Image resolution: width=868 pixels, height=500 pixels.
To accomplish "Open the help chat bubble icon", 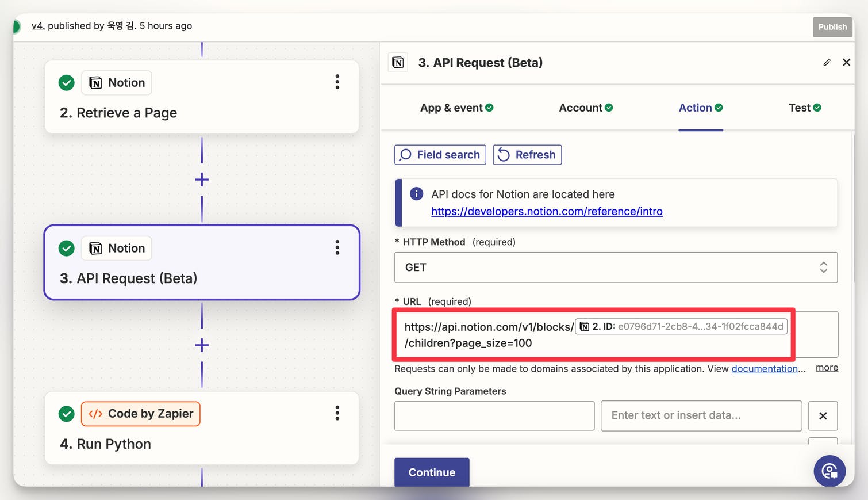I will 829,471.
